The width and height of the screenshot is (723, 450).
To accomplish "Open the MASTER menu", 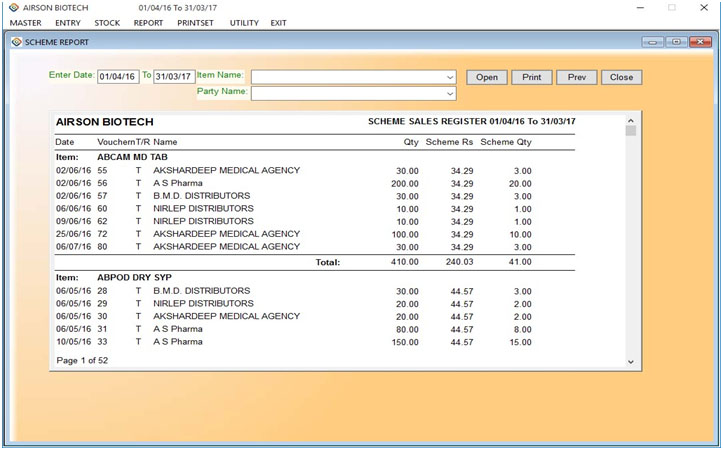I will [25, 22].
